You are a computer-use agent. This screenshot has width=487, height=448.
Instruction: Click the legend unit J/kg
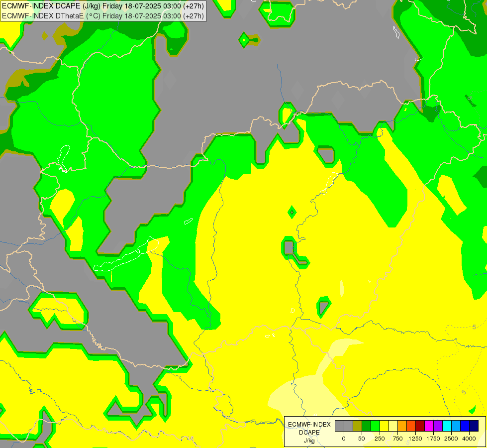point(309,441)
